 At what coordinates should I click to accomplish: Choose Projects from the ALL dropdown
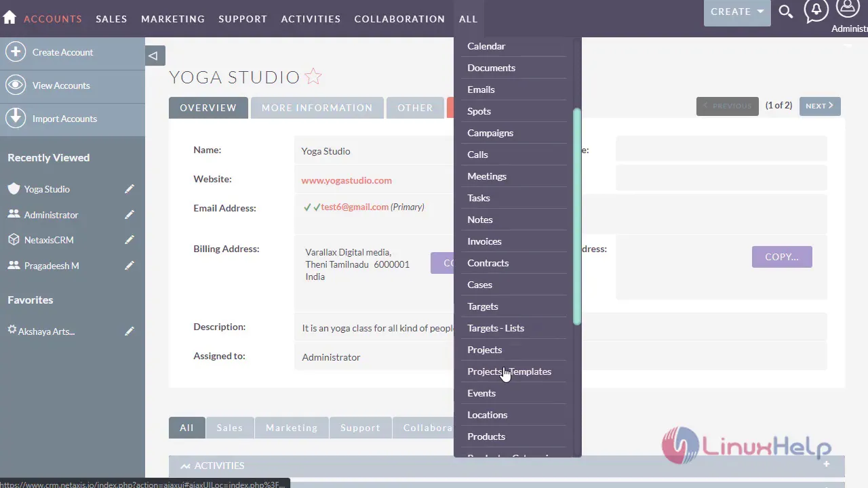coord(485,350)
